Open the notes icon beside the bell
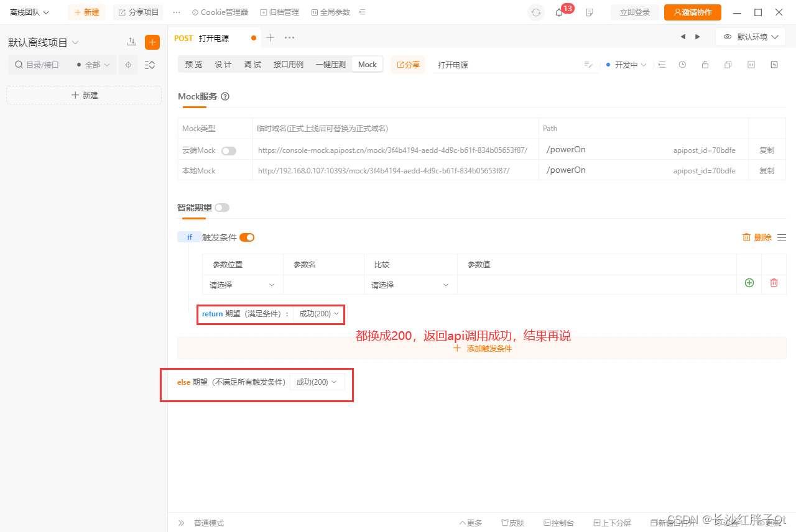Viewport: 796px width, 532px height. pyautogui.click(x=590, y=12)
